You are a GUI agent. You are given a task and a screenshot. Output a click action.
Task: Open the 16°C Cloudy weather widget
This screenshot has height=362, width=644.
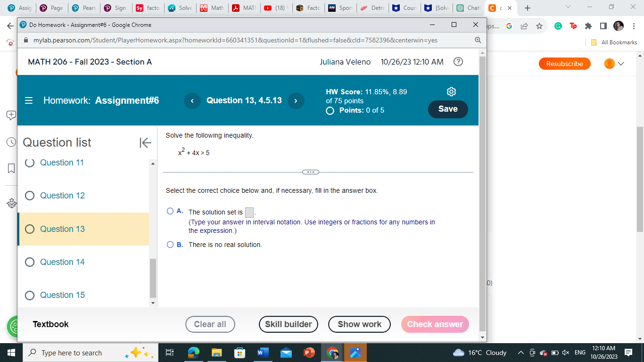[479, 353]
